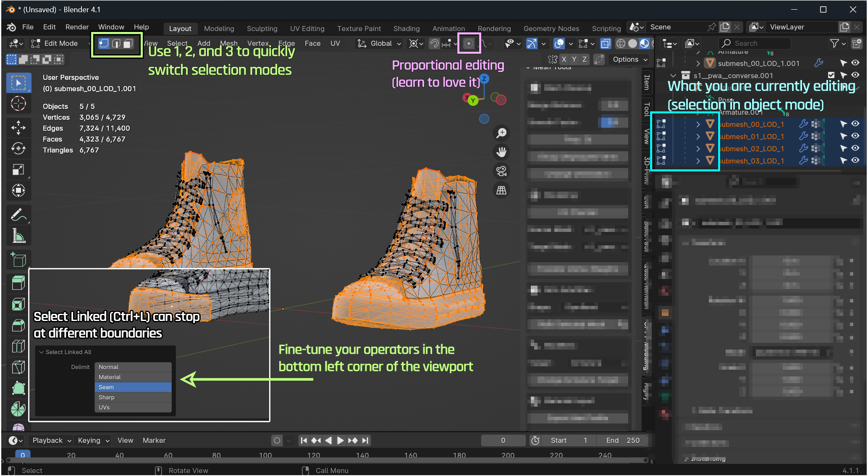
Task: Select Sharp in Delimit list
Action: [x=133, y=397]
